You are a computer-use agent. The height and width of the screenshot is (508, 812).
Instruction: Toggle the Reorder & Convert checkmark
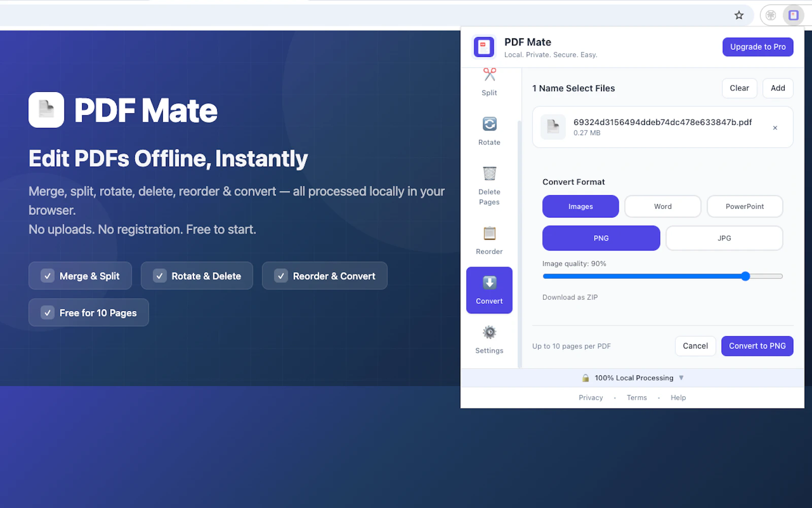tap(281, 276)
